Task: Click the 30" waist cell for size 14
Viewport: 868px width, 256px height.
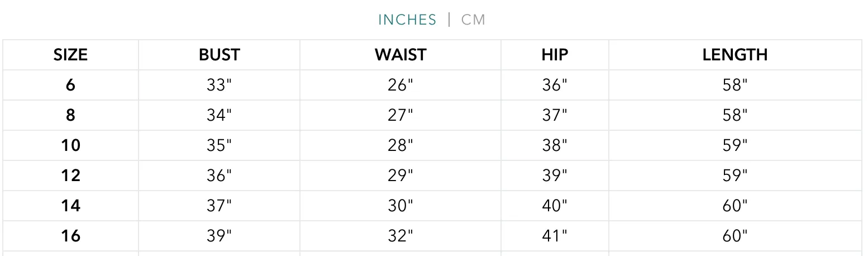Action: point(400,206)
